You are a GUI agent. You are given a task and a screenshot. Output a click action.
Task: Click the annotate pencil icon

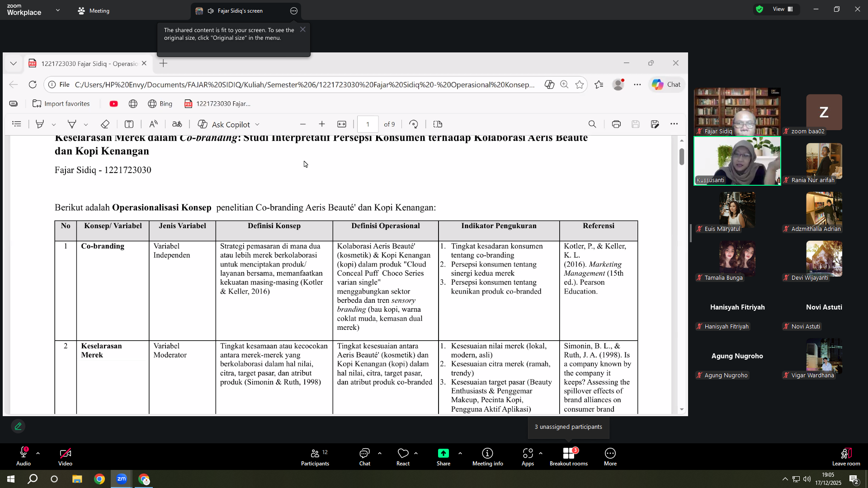(18, 426)
